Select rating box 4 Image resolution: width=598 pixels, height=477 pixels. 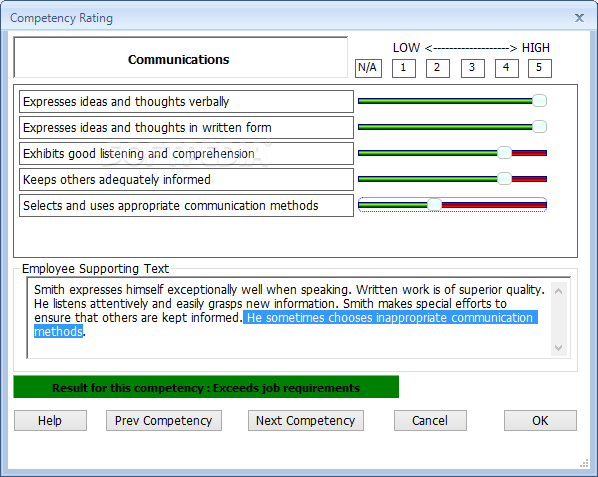pyautogui.click(x=506, y=68)
